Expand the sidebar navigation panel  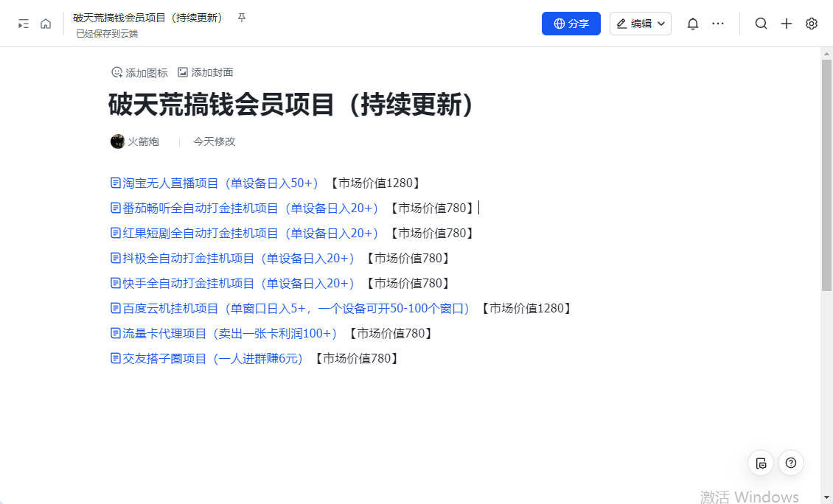(x=23, y=23)
